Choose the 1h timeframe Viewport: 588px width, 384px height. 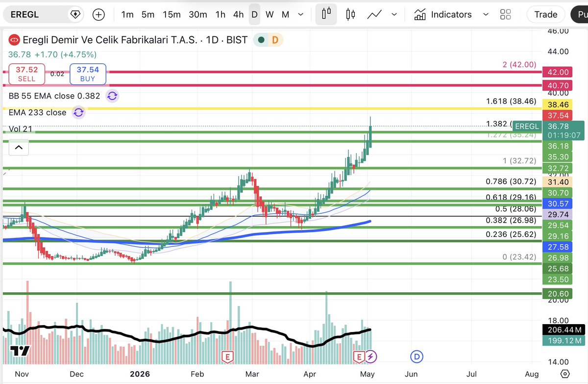[x=220, y=15]
